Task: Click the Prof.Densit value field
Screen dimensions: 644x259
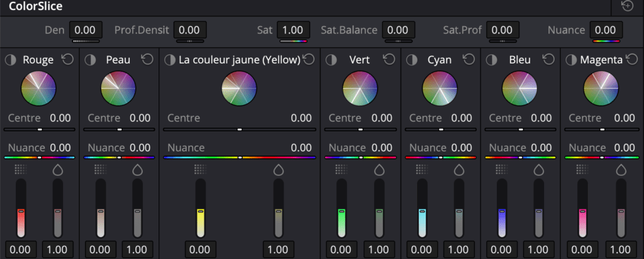Action: [190, 30]
